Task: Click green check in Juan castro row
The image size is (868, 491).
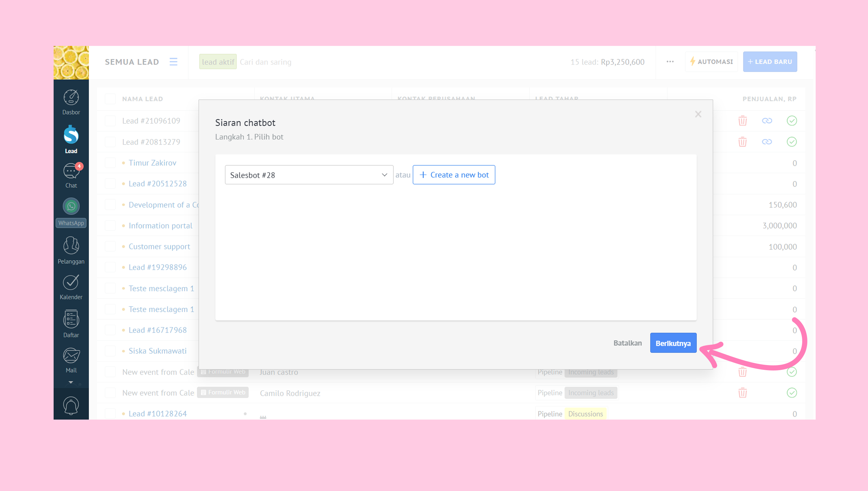Action: coord(792,372)
